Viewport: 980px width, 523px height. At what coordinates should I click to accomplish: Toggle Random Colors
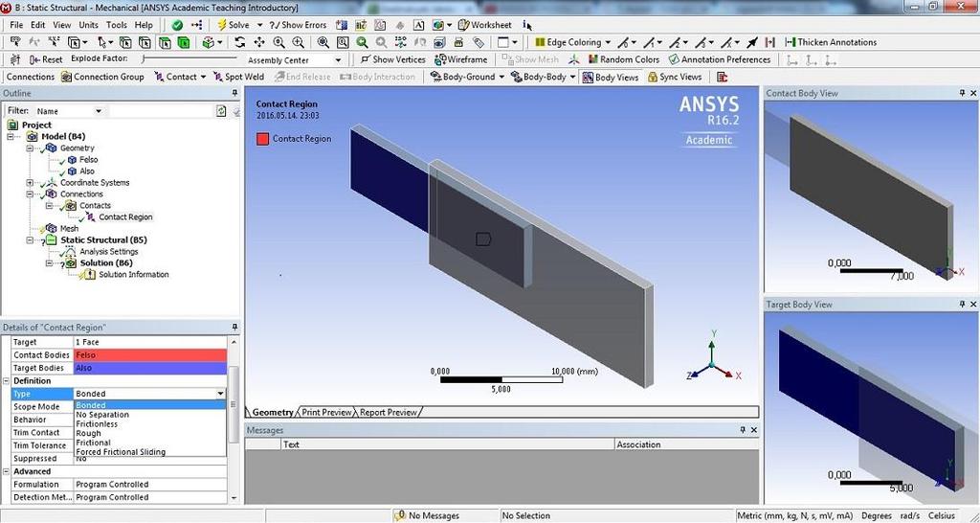pyautogui.click(x=623, y=59)
